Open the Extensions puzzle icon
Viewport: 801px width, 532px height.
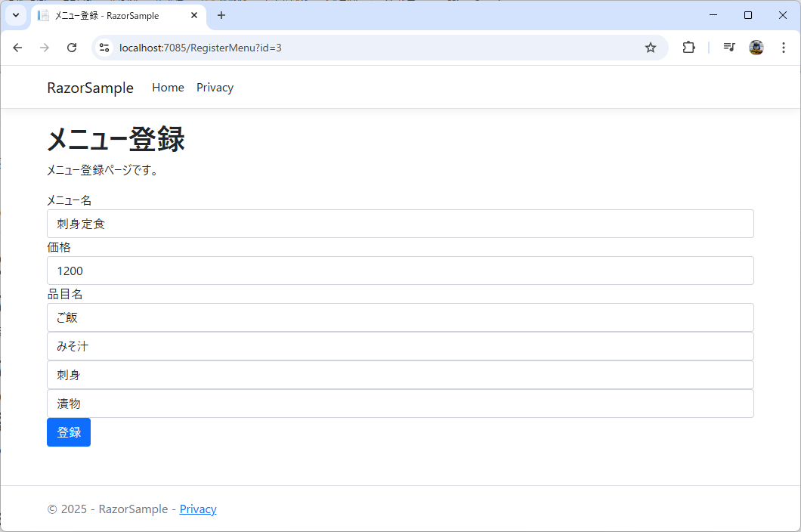tap(688, 48)
